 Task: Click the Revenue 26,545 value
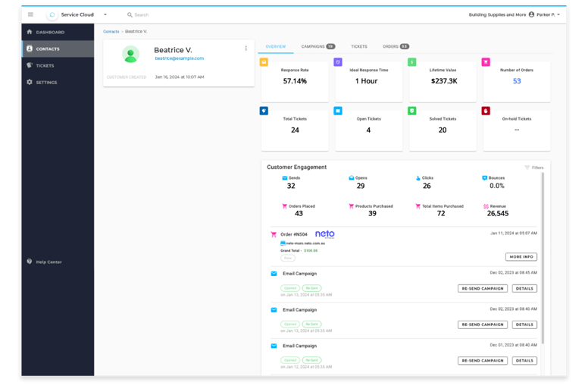click(498, 214)
